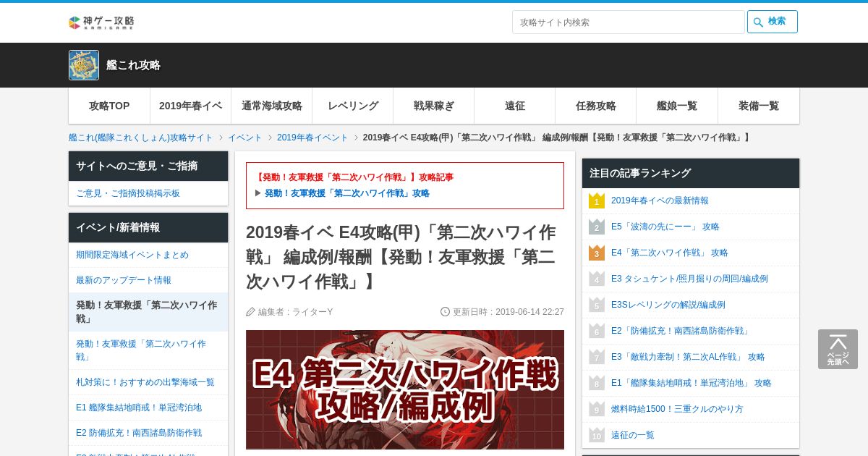Open non-highlighted 発動！友軍救援「第二次ハワイ作戦」 sidebar link
The height and width of the screenshot is (456, 868).
click(148, 350)
